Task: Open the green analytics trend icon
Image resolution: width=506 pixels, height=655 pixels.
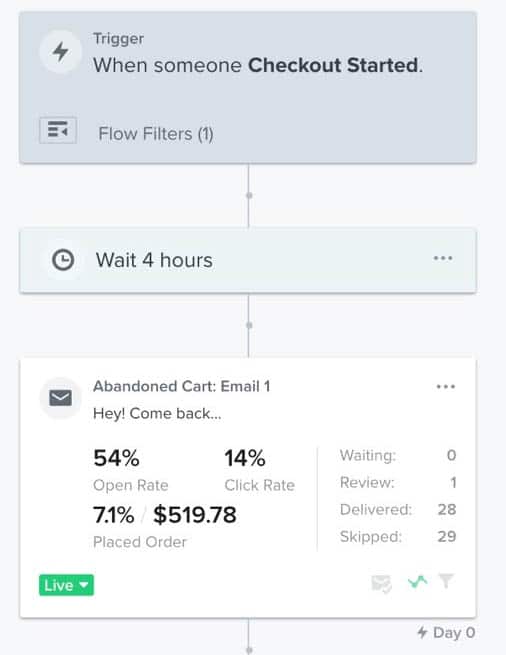Action: click(x=417, y=581)
